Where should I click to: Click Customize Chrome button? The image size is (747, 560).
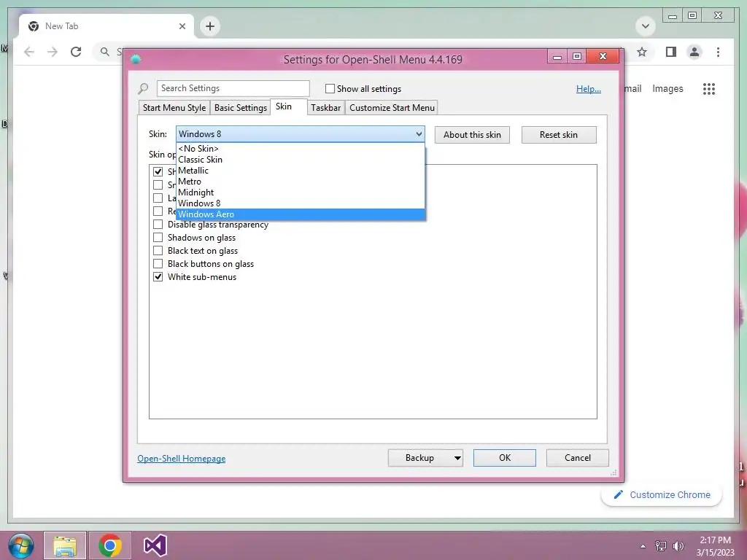pos(662,495)
